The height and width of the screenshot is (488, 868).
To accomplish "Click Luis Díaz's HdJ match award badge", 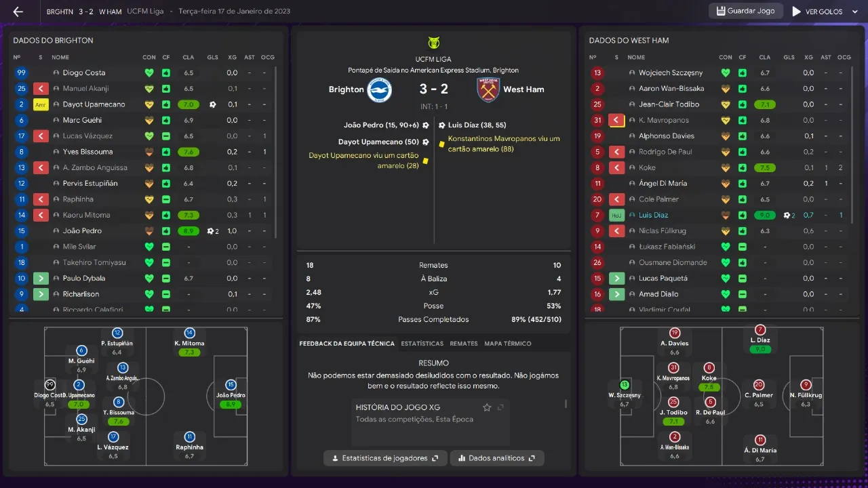I will (616, 216).
